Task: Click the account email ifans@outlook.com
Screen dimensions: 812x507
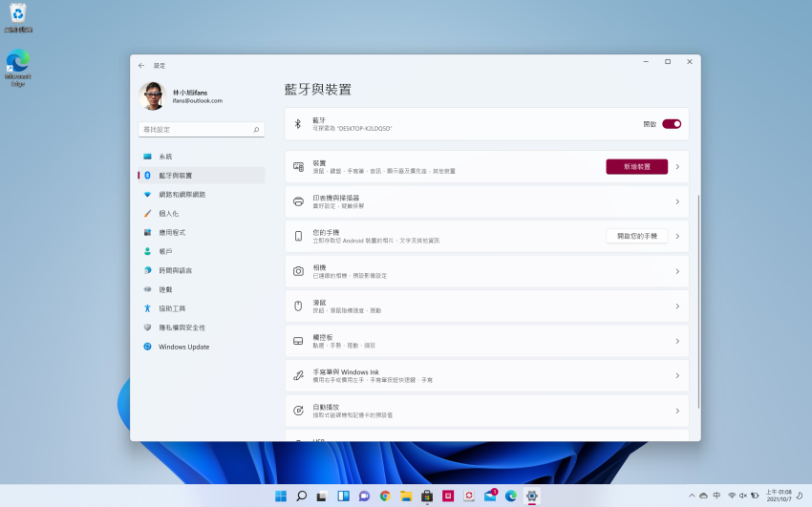Action: click(x=198, y=101)
